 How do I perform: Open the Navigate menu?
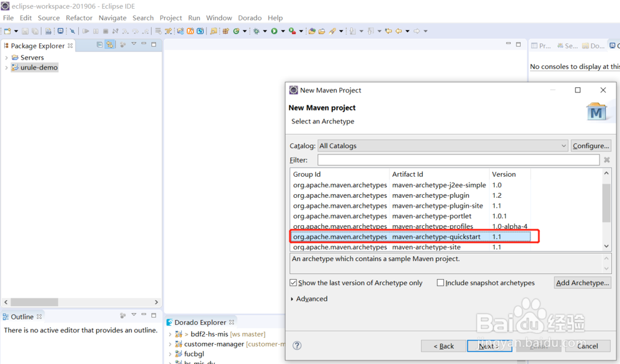tap(113, 18)
